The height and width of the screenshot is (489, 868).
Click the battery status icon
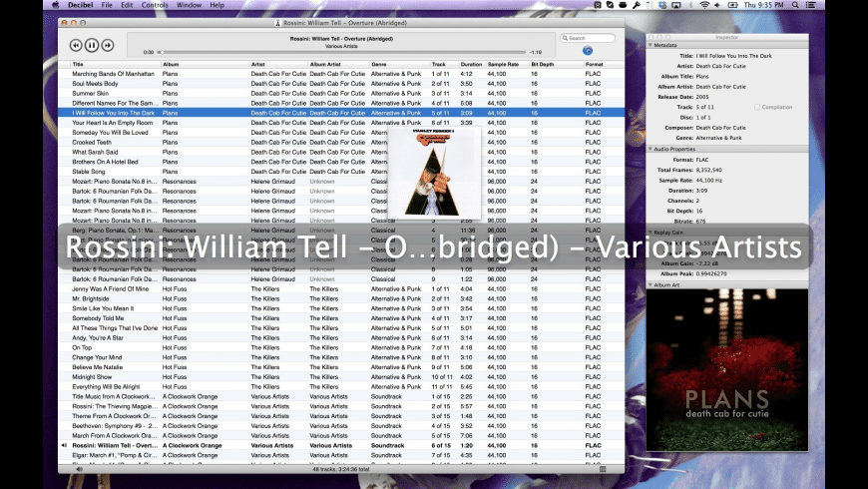click(x=732, y=5)
